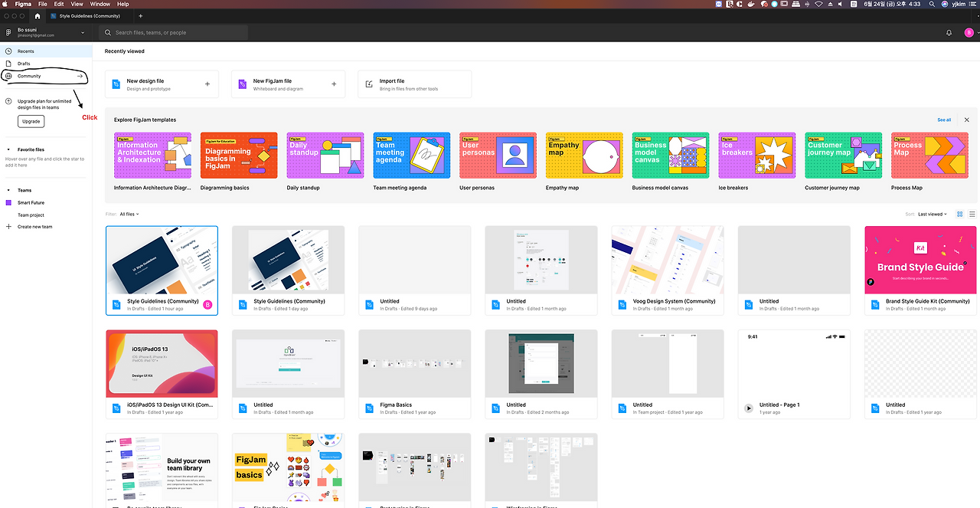The image size is (980, 508).
Task: Open Business model canvas template
Action: coord(671,162)
